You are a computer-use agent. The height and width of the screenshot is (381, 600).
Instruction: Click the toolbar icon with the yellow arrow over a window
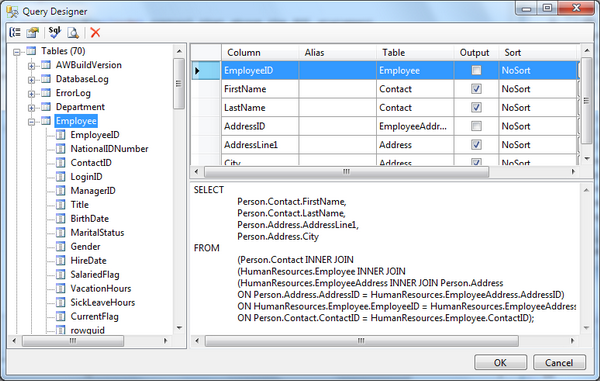pyautogui.click(x=33, y=32)
